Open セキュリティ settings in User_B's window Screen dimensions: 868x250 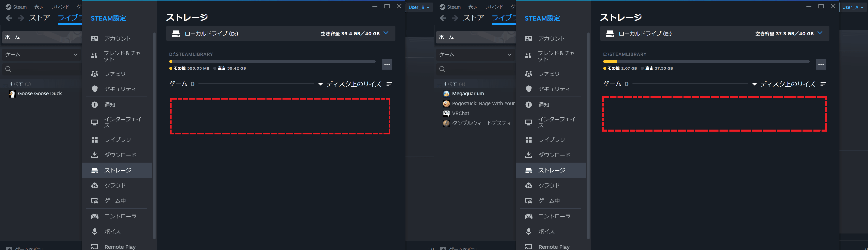(116, 89)
